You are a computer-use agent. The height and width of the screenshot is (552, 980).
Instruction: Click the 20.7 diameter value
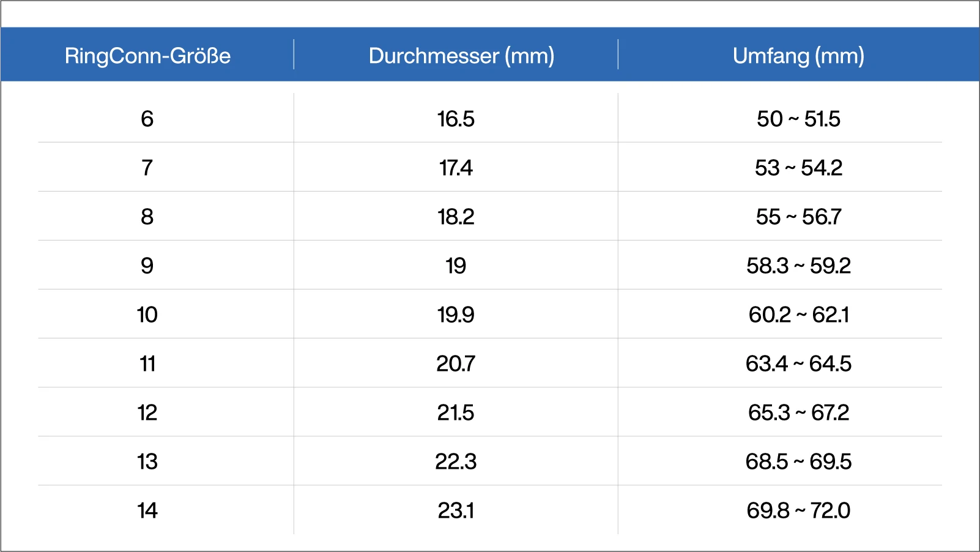[x=456, y=364]
